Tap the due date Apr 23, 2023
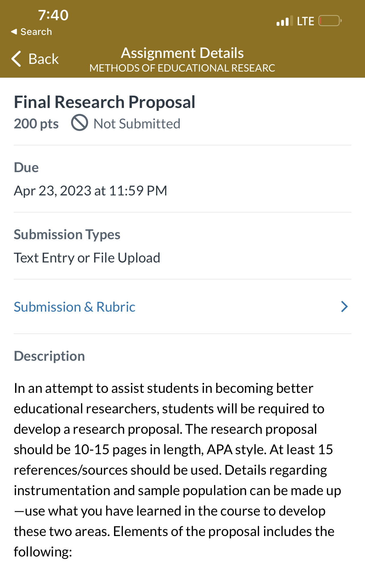365x588 pixels. 90,191
